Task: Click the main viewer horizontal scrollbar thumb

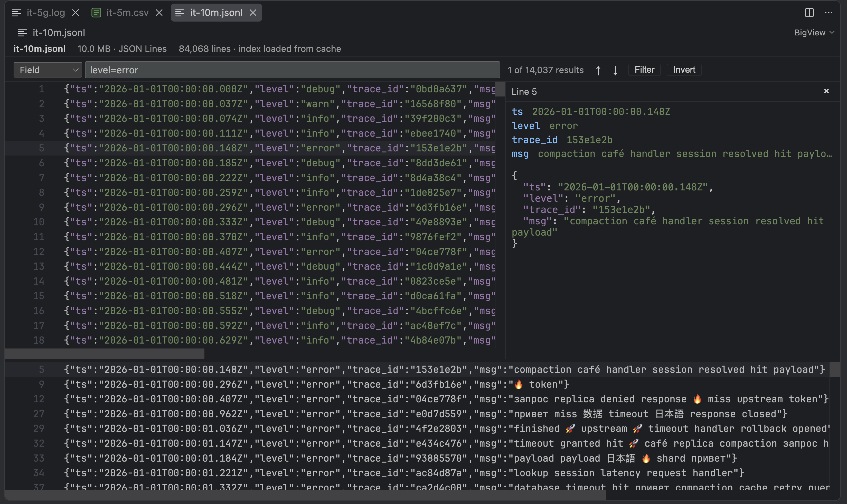Action: point(104,354)
